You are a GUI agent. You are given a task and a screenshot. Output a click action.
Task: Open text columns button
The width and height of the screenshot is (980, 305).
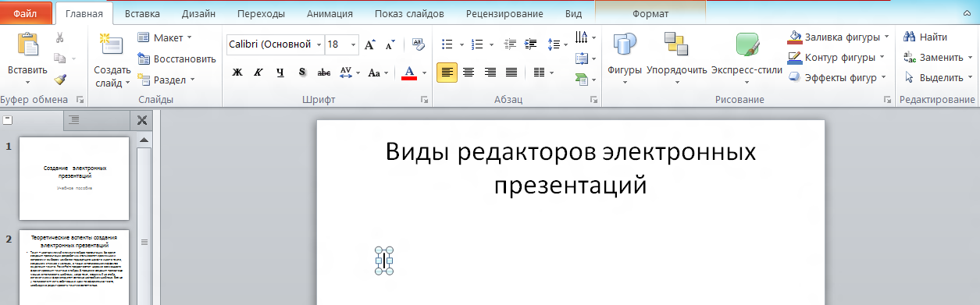point(543,73)
